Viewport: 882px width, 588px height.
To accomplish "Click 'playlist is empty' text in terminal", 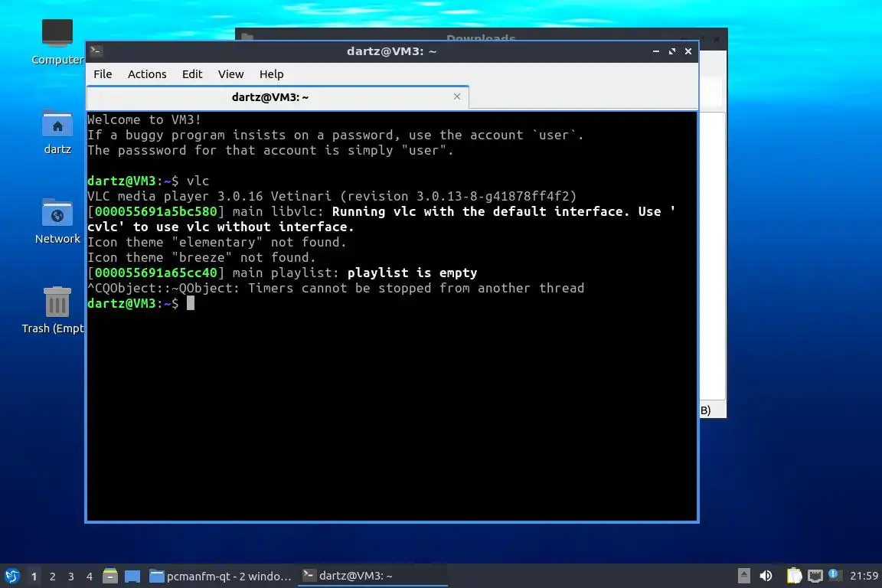I will [x=413, y=273].
